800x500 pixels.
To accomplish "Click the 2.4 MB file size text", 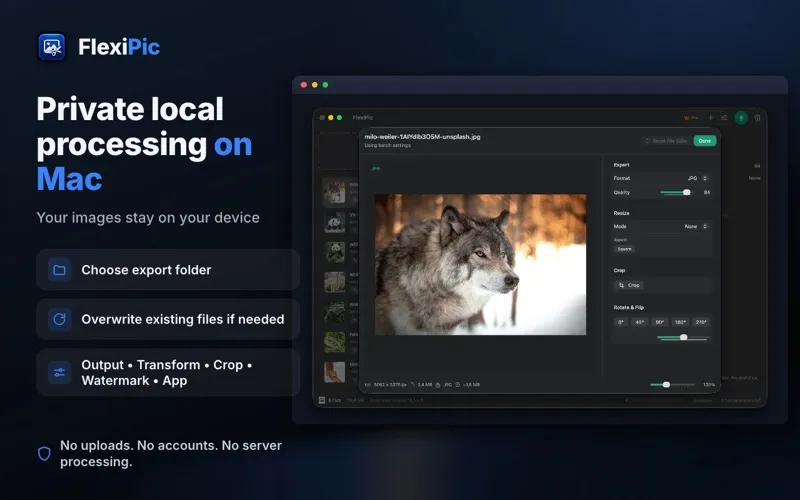I will tap(424, 385).
